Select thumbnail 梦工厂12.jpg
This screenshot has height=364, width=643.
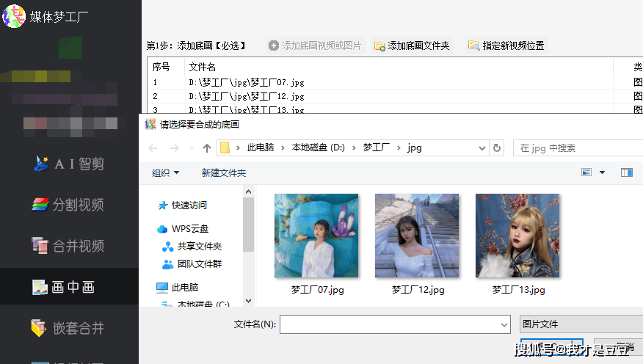pyautogui.click(x=417, y=244)
